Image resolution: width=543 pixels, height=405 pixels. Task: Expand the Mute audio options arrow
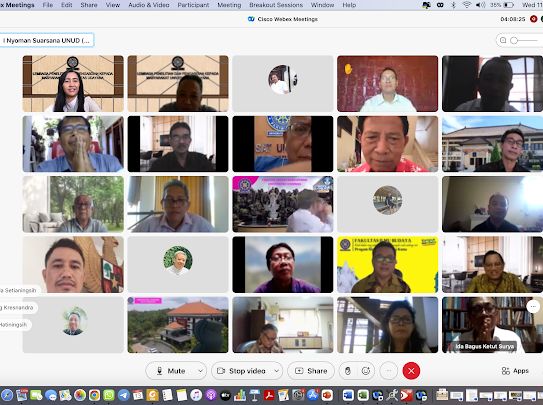pyautogui.click(x=200, y=371)
